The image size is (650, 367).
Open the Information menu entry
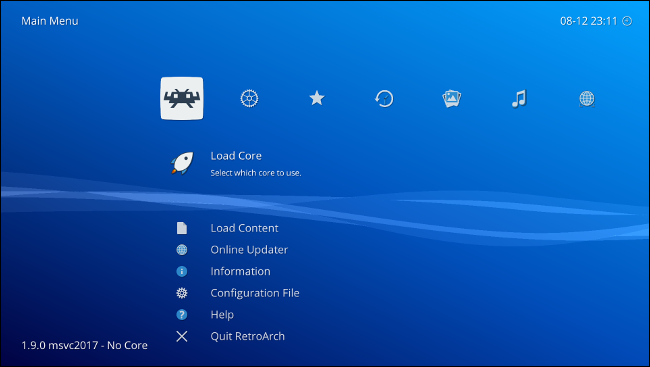click(x=240, y=271)
